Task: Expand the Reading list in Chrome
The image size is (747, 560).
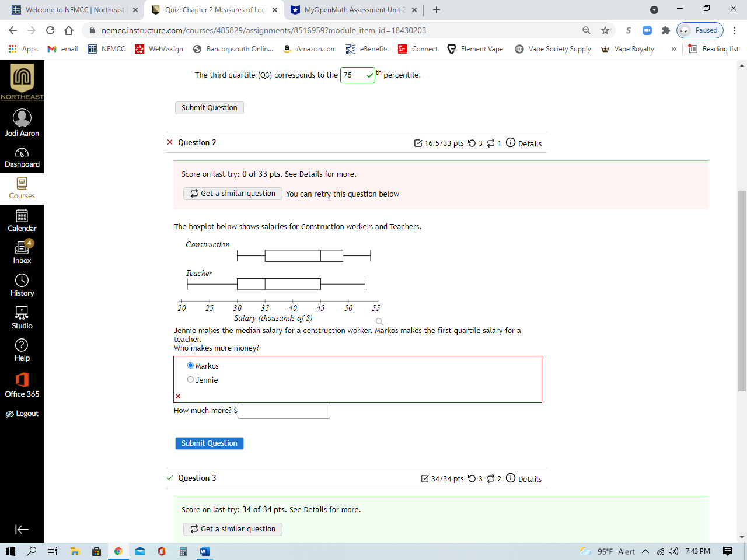Action: (713, 49)
